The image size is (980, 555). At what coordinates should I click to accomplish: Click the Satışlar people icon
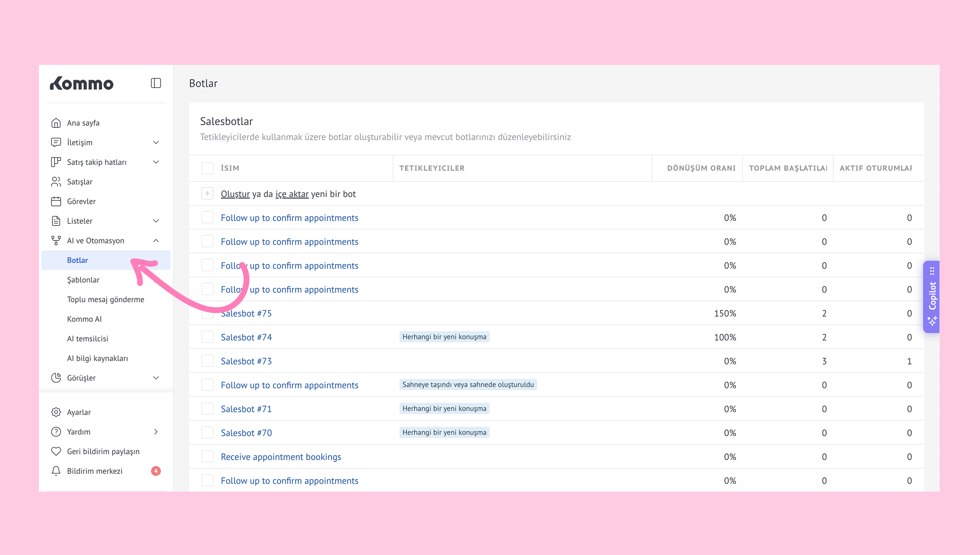pos(56,182)
